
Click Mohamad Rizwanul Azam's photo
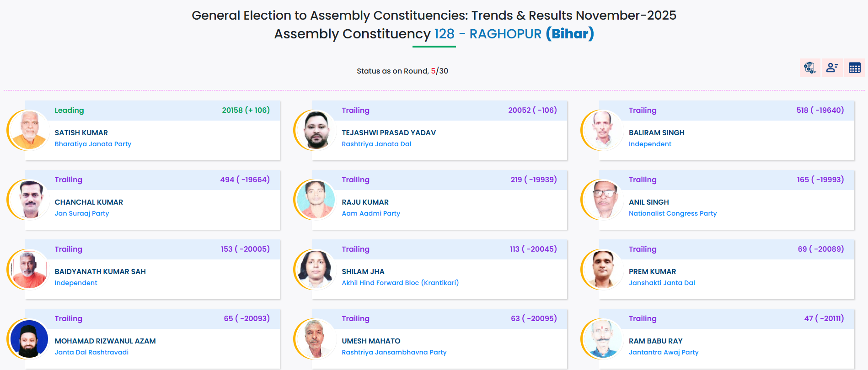[28, 338]
